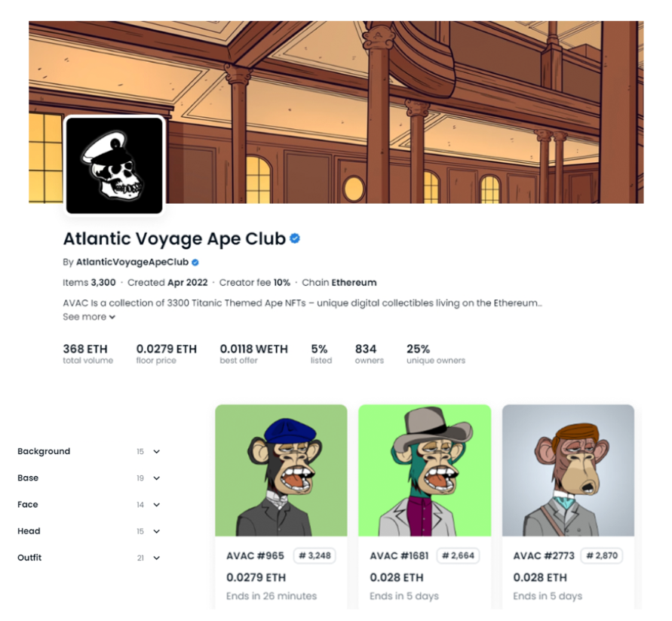Click verified badge next to collection title
This screenshot has height=621, width=672.
[x=295, y=238]
